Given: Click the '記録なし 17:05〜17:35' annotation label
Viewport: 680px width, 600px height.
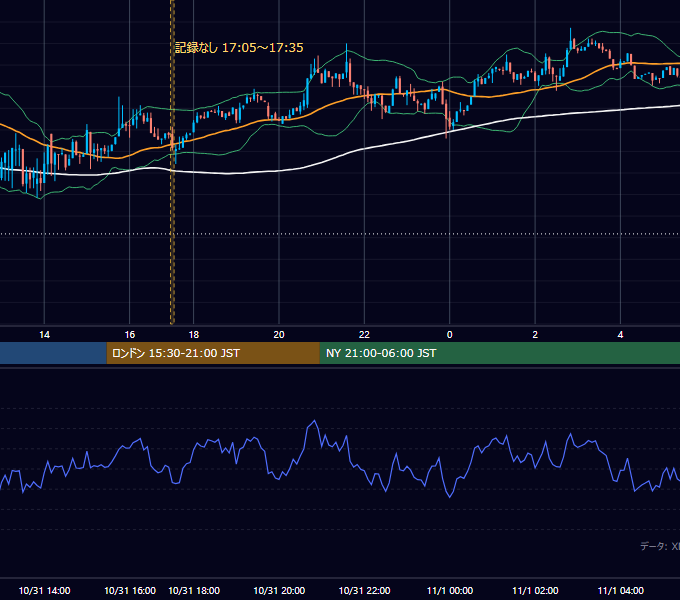Looking at the screenshot, I should point(239,48).
